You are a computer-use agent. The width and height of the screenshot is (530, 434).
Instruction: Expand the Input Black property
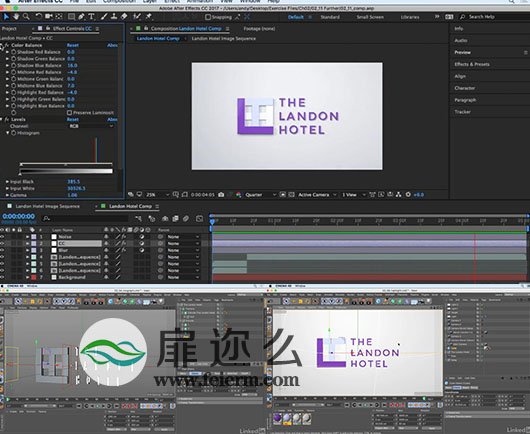pos(7,182)
